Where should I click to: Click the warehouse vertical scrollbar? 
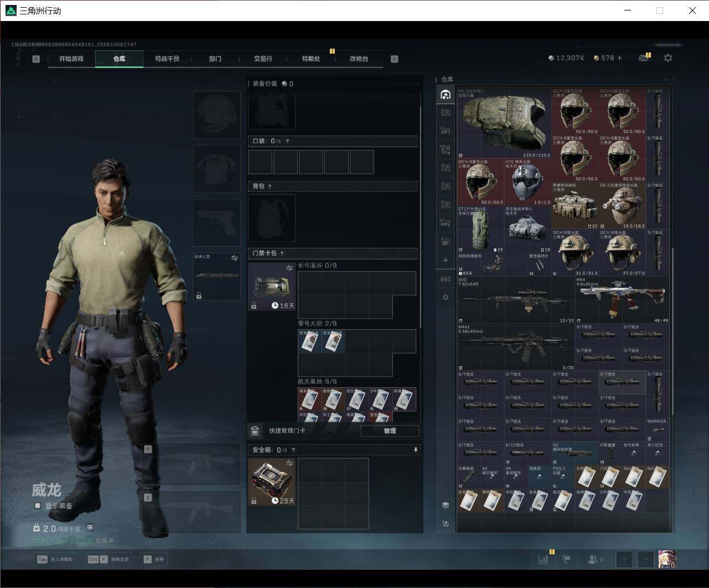pyautogui.click(x=672, y=332)
